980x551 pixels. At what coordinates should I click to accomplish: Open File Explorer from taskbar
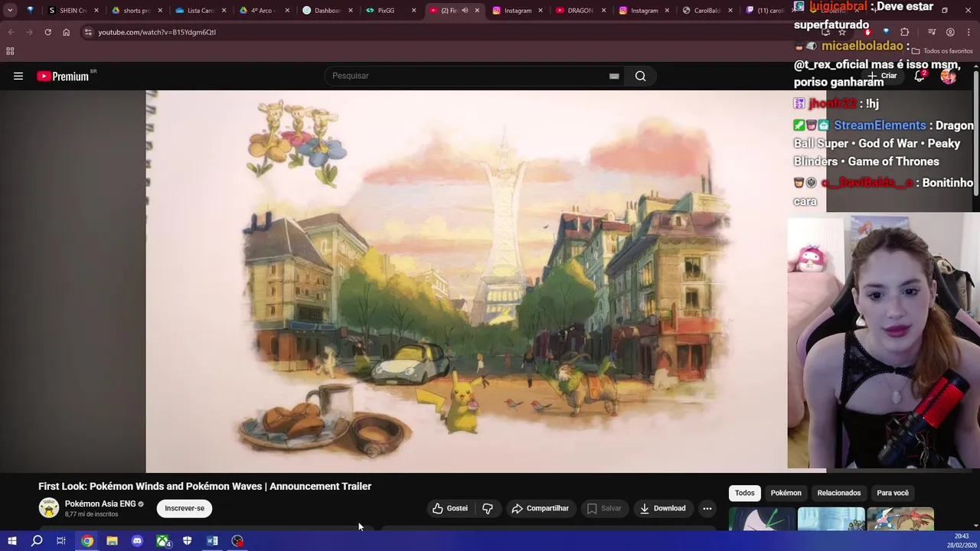pyautogui.click(x=112, y=541)
